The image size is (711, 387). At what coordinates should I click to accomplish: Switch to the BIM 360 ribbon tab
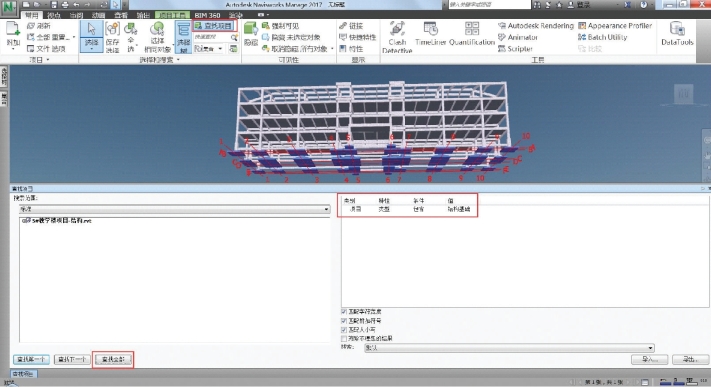[207, 15]
